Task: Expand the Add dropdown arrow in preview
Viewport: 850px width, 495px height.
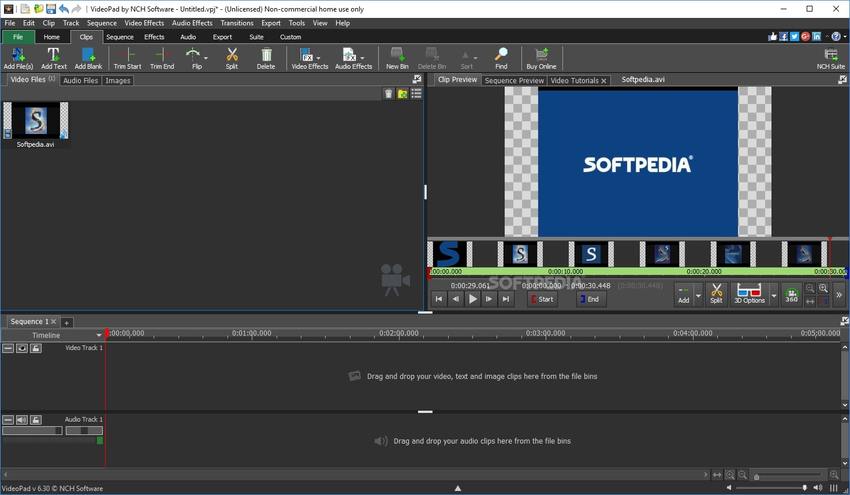Action: click(698, 295)
